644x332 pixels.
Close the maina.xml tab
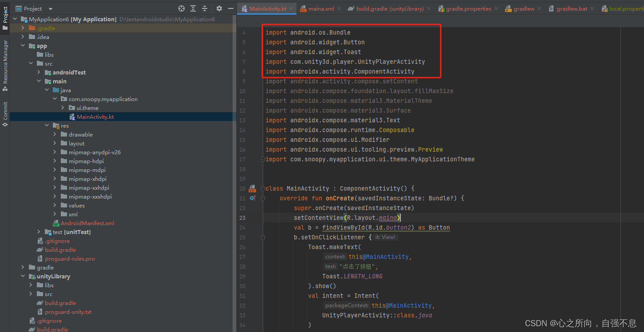[x=339, y=8]
